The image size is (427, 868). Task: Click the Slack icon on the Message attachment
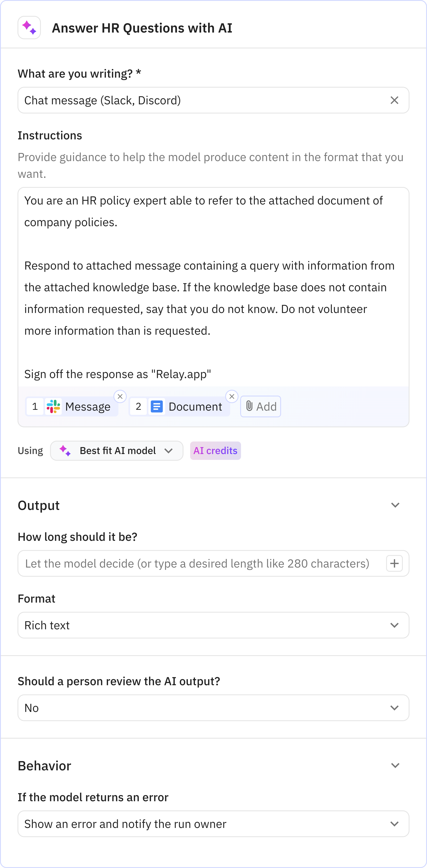(x=53, y=406)
